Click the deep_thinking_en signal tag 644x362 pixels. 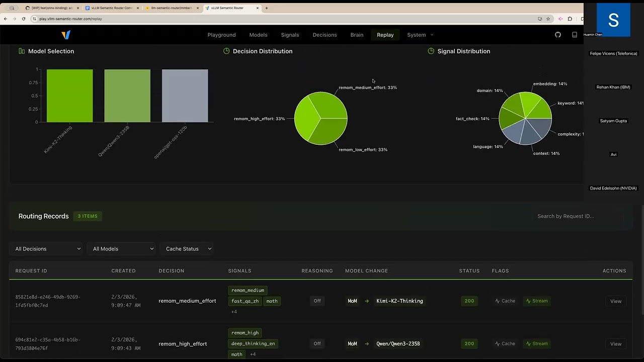253,344
